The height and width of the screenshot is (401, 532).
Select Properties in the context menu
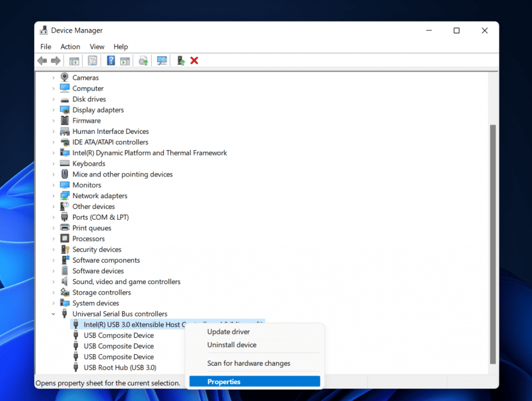[254, 381]
